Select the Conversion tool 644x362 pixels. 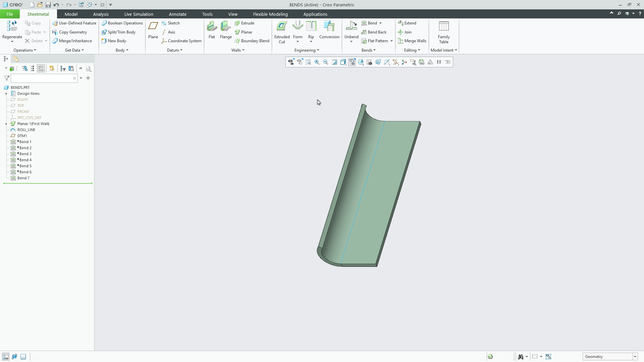point(329,29)
